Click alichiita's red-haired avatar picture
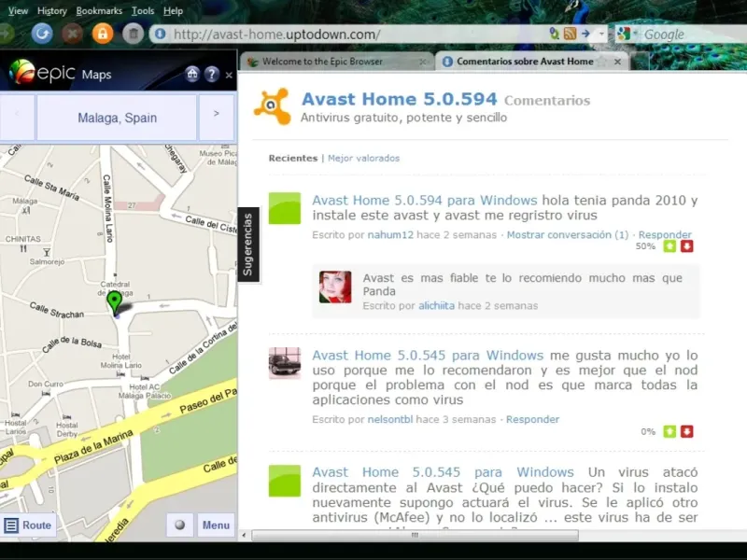747x560 pixels. point(335,287)
